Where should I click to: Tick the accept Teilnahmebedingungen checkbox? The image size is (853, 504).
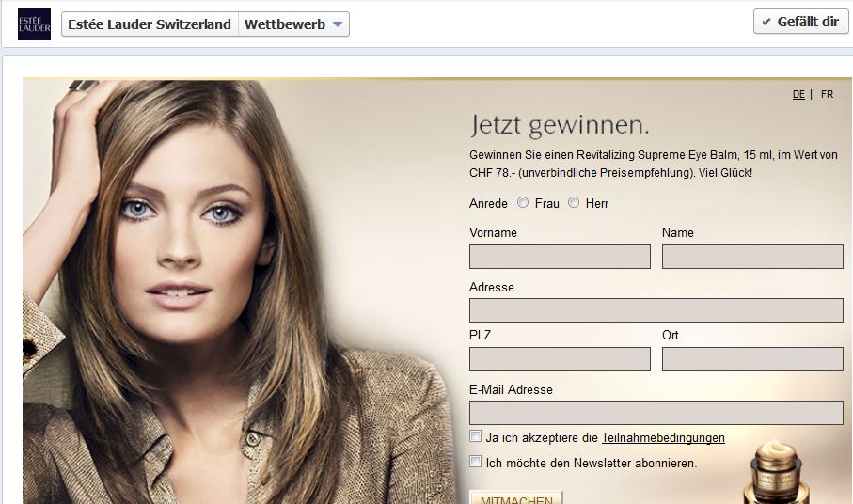pyautogui.click(x=476, y=436)
